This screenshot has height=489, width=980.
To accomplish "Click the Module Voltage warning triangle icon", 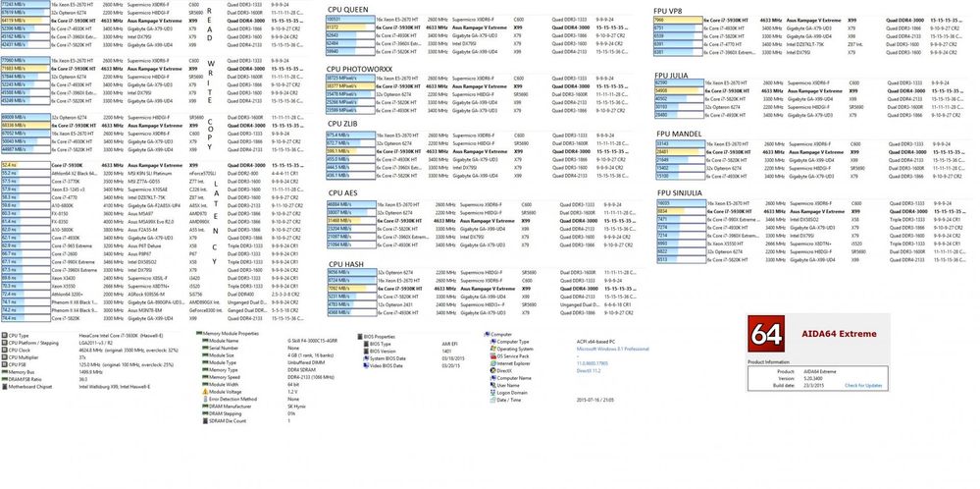I will point(204,392).
